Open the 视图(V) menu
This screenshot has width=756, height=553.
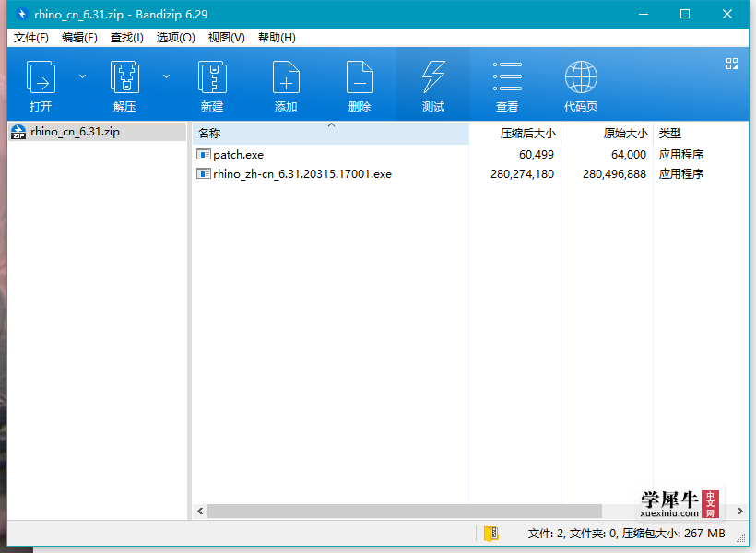coord(226,38)
